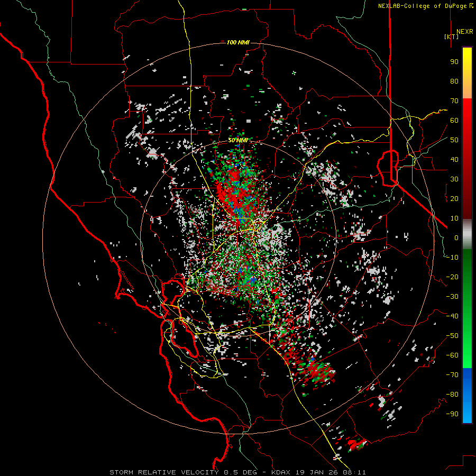Image resolution: width=476 pixels, height=476 pixels.
Task: Click the 40 value on the velocity scale
Action: point(454,159)
